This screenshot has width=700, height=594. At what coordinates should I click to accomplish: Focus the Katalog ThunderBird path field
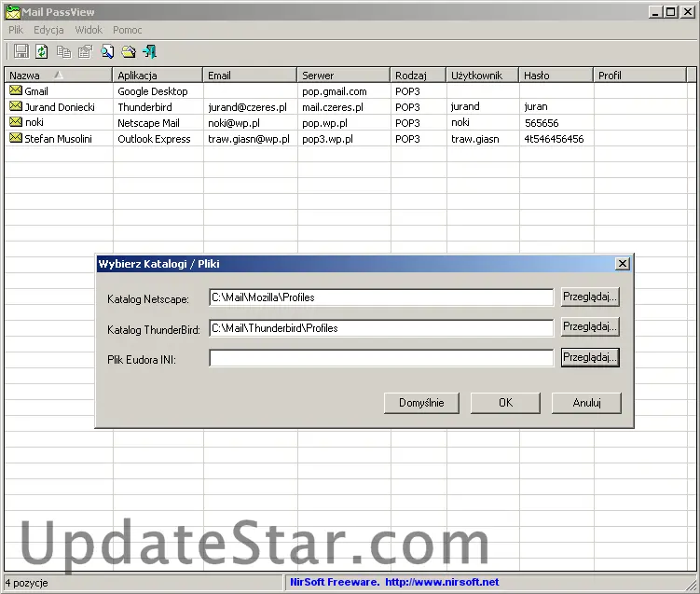coord(381,328)
